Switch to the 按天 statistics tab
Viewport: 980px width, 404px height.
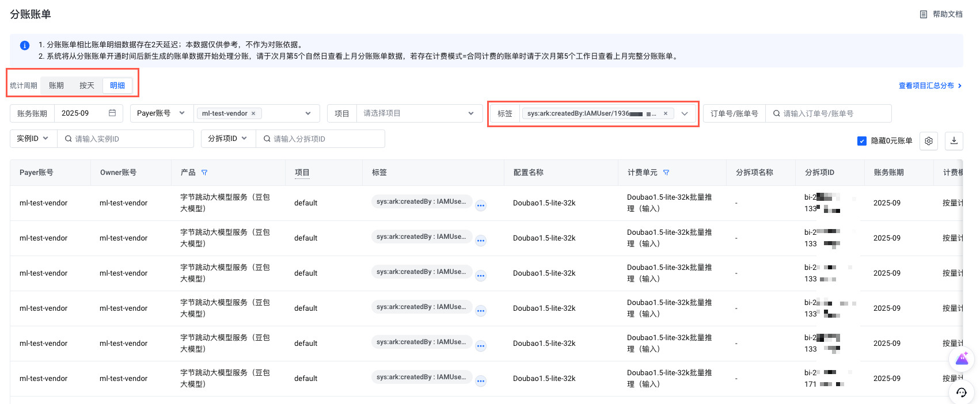pyautogui.click(x=87, y=86)
